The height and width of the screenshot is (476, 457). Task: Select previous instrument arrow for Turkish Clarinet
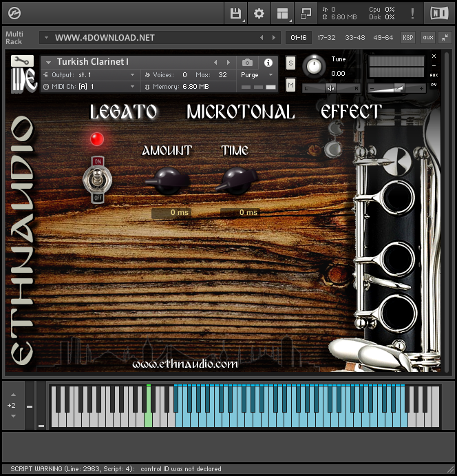(x=215, y=63)
